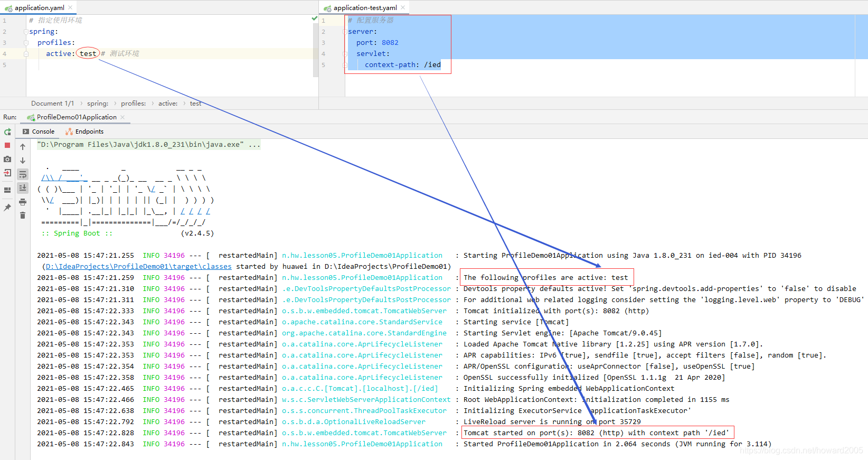Toggle scroll to end of console

[x=23, y=187]
